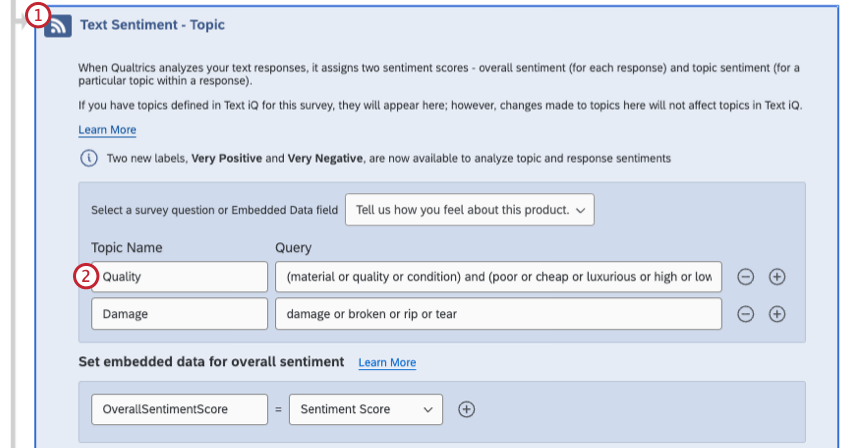The image size is (850, 448).
Task: Focus the Damage query text field
Action: pyautogui.click(x=498, y=314)
